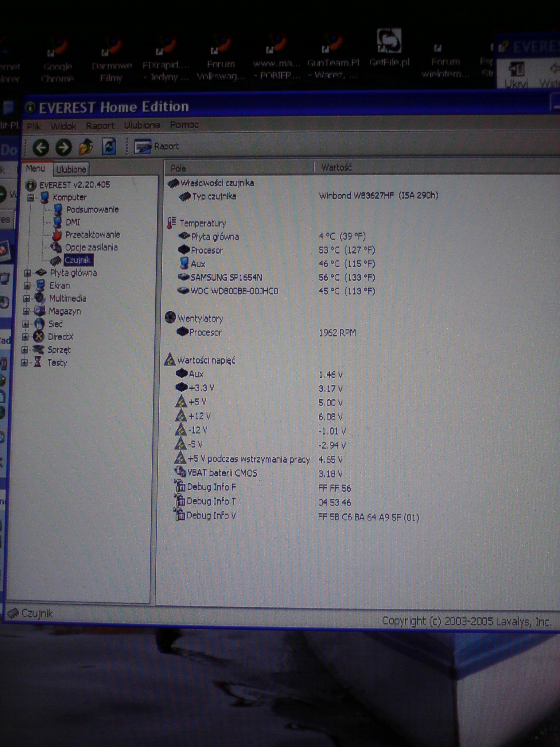Click the fan icon beside Wentylatory
This screenshot has width=560, height=747.
coord(170,318)
